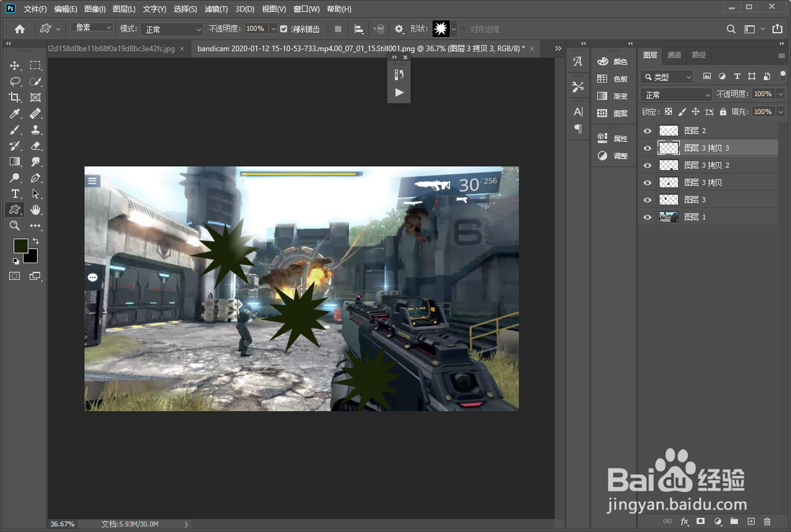Open path alignment options
Viewport: 791px width, 532px height.
tap(358, 29)
